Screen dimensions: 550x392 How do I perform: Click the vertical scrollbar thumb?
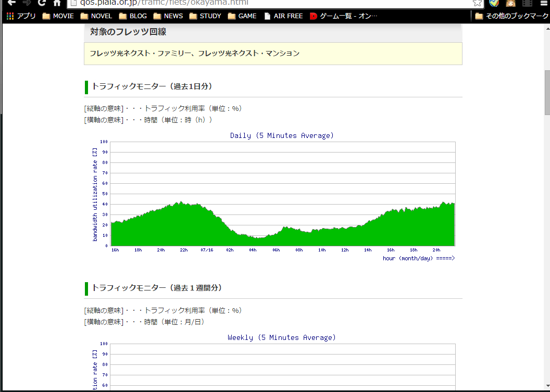click(547, 92)
